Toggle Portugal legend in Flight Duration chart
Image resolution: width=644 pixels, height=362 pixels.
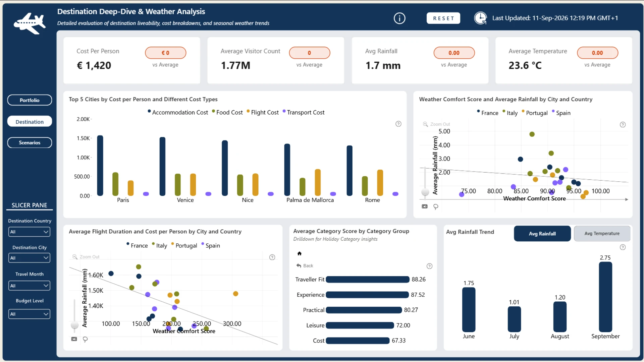(x=184, y=246)
